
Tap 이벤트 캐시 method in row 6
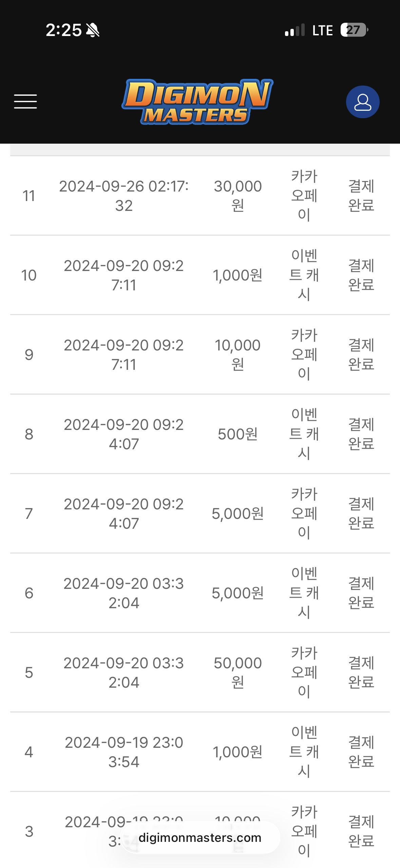click(304, 593)
